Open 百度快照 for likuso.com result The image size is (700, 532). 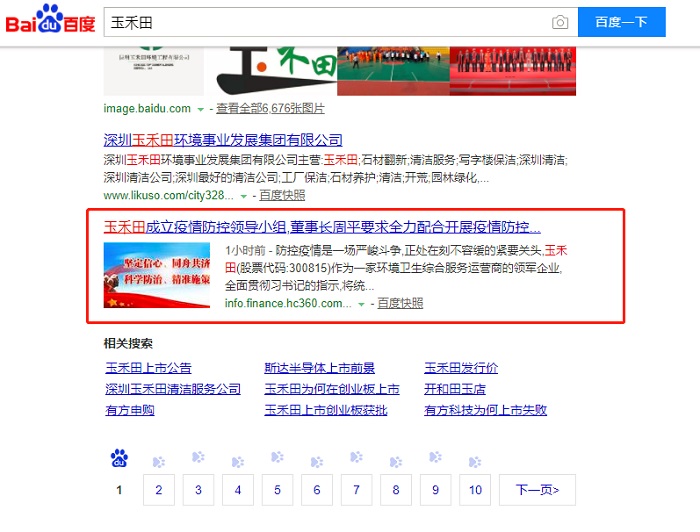tap(282, 195)
